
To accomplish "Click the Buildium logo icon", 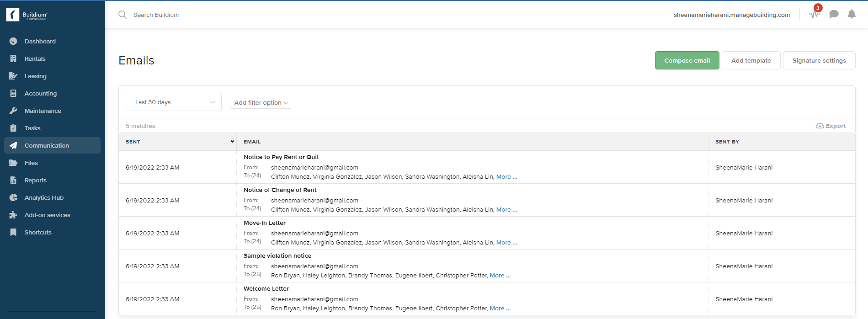I will 13,15.
